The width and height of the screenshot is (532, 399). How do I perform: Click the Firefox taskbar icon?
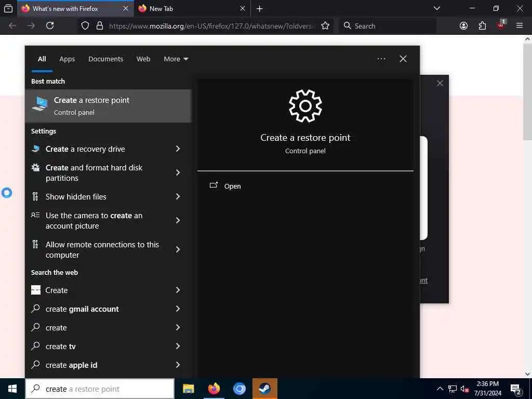pos(214,389)
